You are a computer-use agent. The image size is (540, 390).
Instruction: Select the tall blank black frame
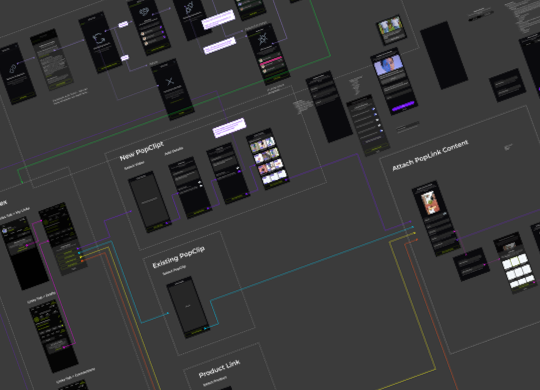(x=444, y=55)
